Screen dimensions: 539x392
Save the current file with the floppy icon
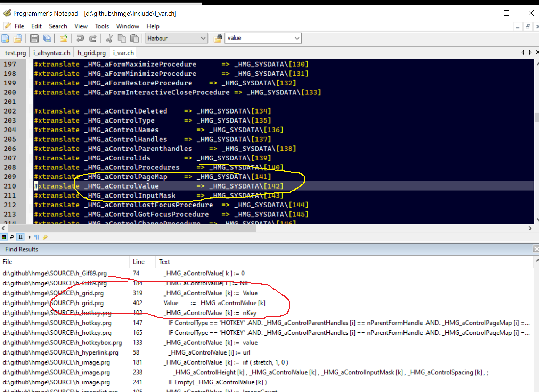[34, 38]
